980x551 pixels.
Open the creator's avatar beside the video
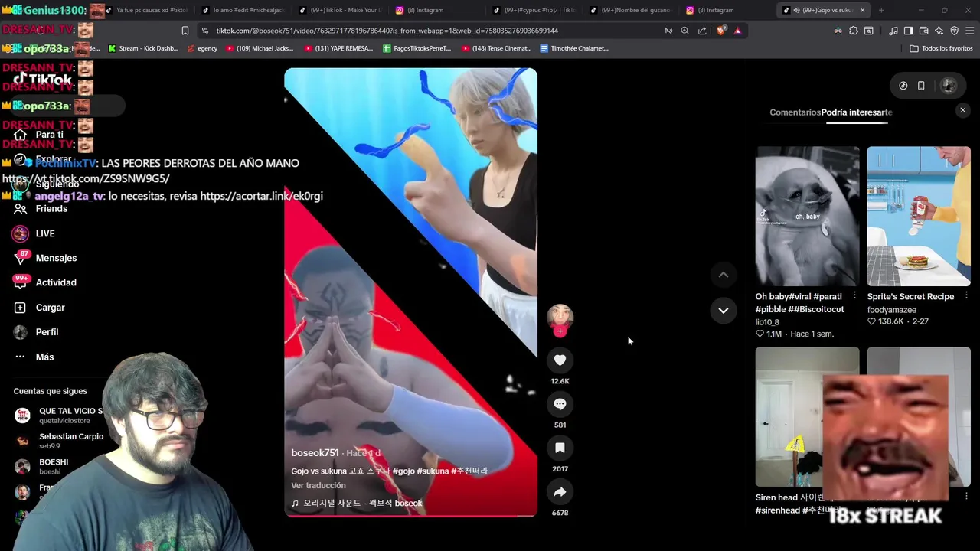click(560, 316)
